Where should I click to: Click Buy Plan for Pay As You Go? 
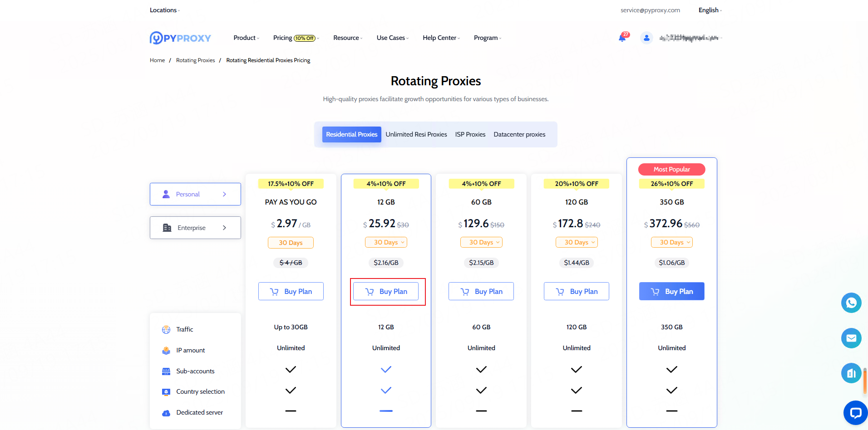pos(291,291)
